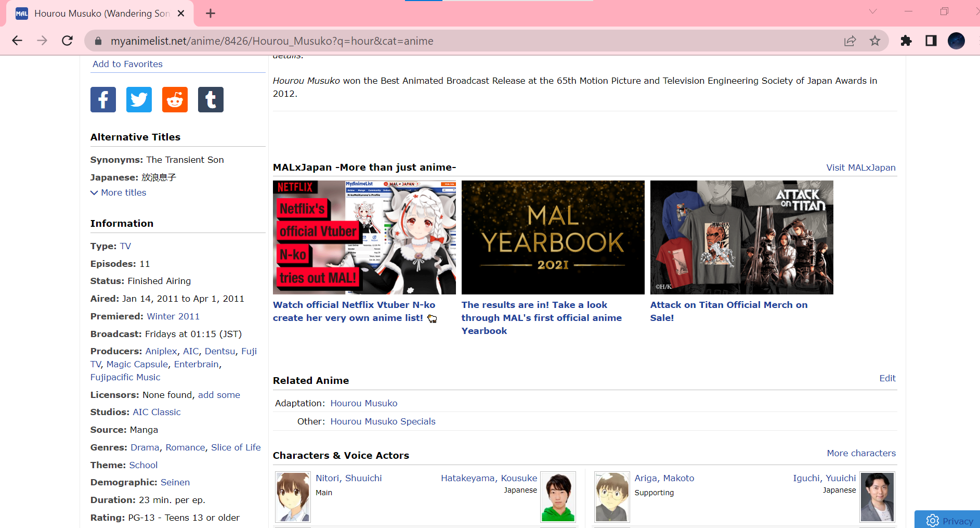The width and height of the screenshot is (980, 528).
Task: Open the MAL Yearbook 2021 thumbnail
Action: [x=553, y=237]
